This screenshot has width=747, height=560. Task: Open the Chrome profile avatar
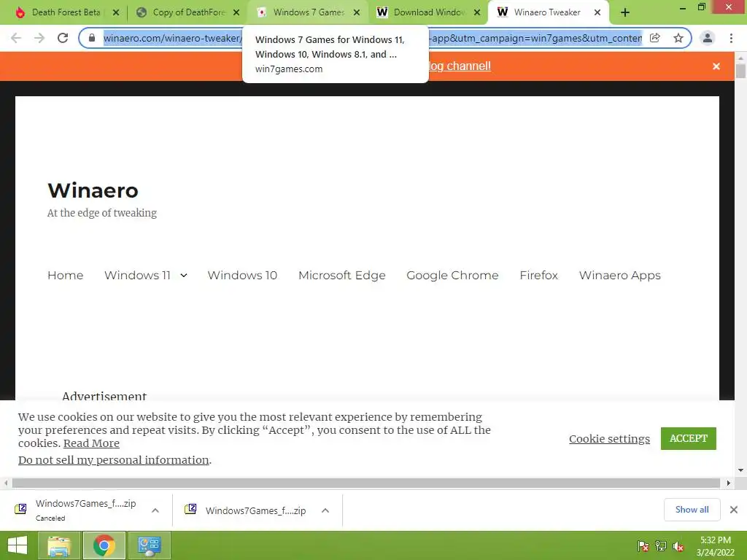tap(708, 38)
